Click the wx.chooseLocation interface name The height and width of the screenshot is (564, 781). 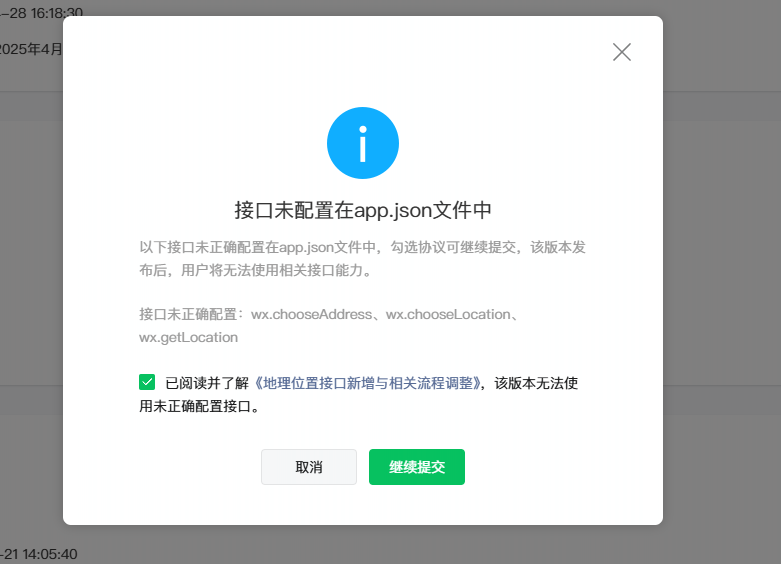click(448, 314)
